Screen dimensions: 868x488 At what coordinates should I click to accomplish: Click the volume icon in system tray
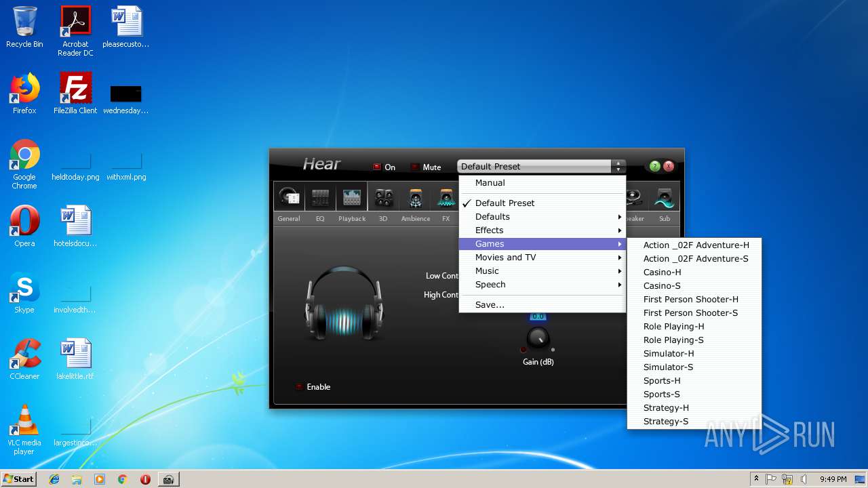point(803,479)
